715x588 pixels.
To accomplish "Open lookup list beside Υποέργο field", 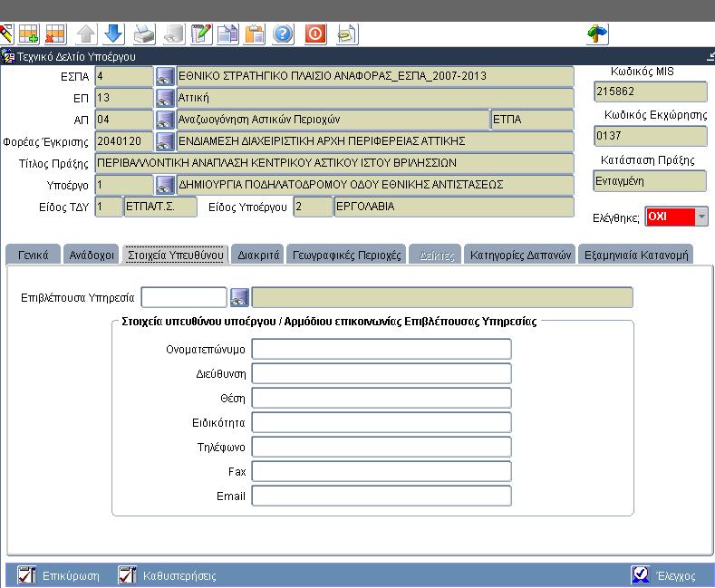I will [x=165, y=185].
